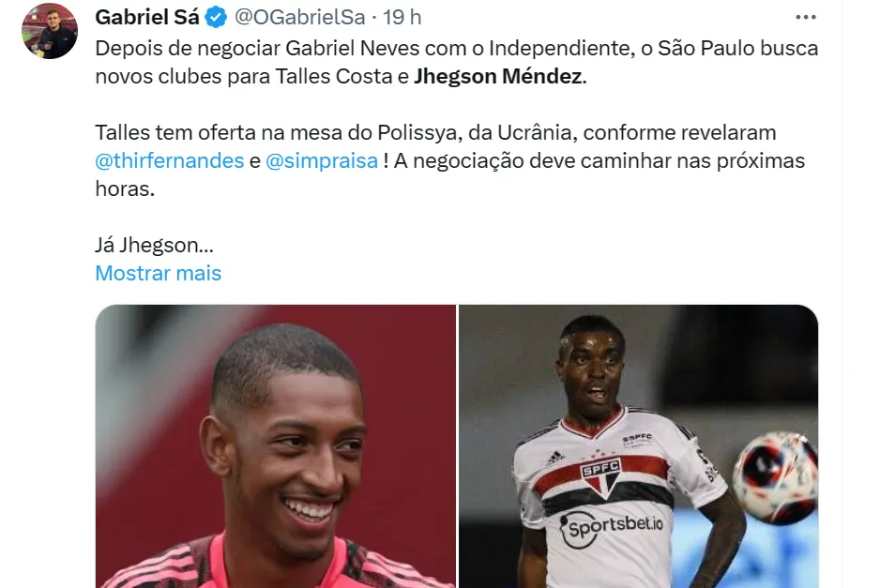This screenshot has height=588, width=880.
Task: Click the soccer ball in the photo
Action: pyautogui.click(x=776, y=477)
